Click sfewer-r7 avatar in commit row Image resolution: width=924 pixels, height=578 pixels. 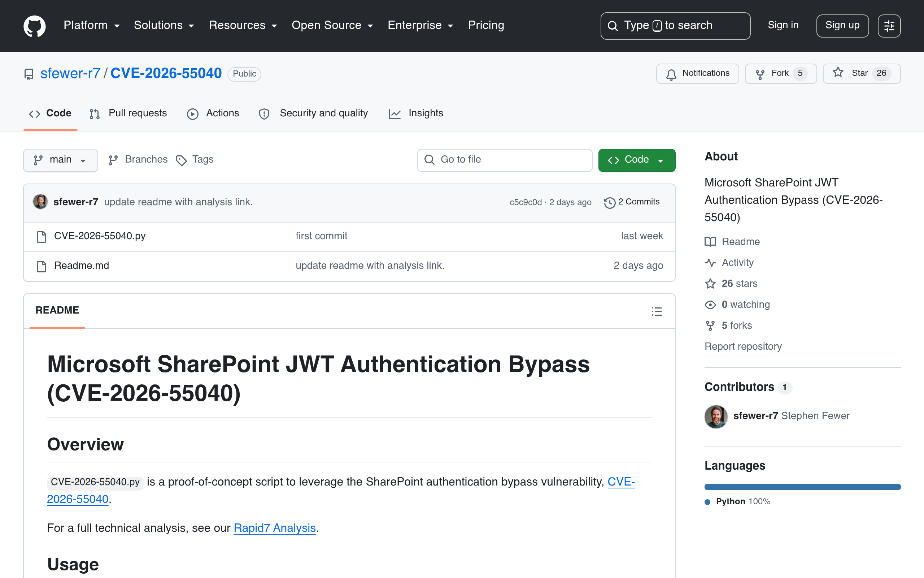coord(40,202)
